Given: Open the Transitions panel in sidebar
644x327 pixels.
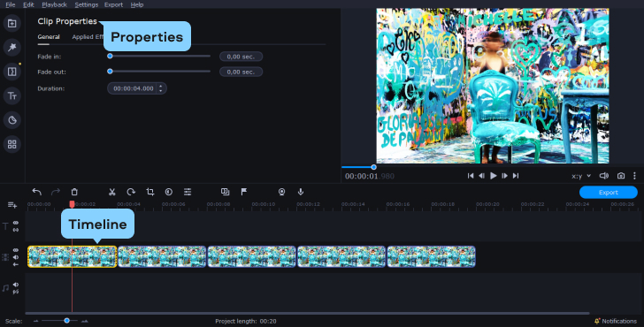Looking at the screenshot, I should [x=11, y=72].
